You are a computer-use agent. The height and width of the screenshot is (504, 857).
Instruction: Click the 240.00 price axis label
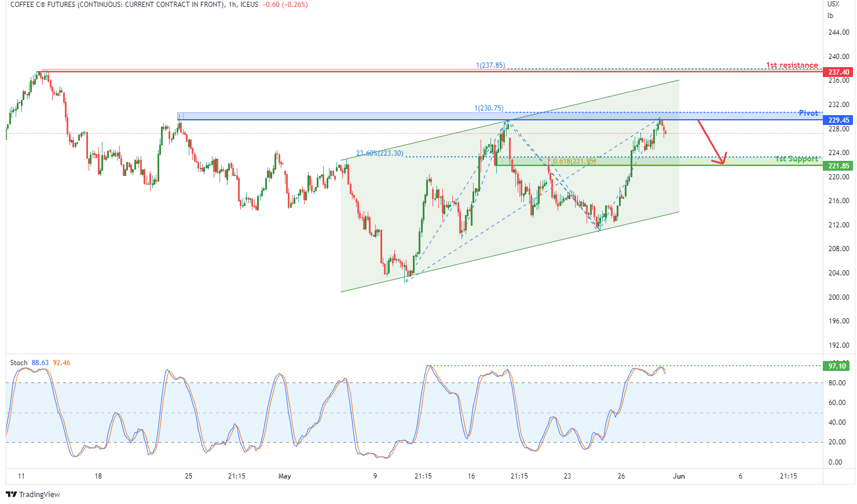(838, 57)
